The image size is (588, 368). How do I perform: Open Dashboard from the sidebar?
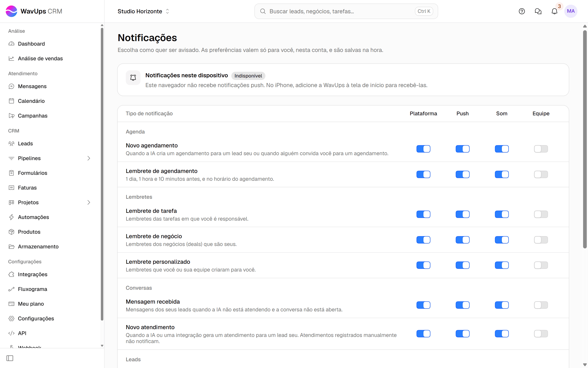(x=50, y=44)
